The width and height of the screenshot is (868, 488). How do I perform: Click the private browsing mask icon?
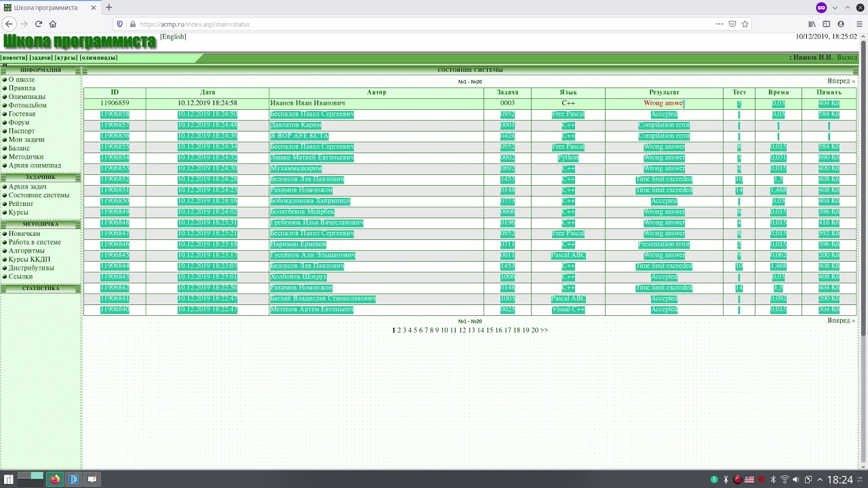coord(821,7)
